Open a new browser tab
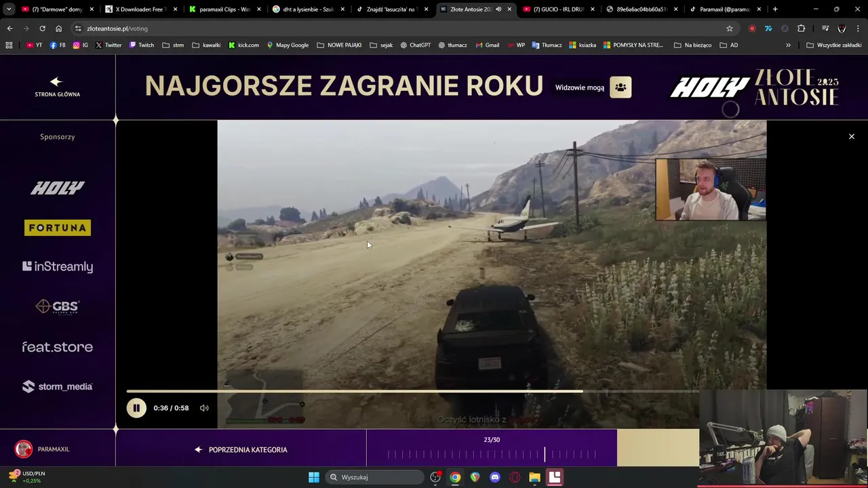 click(x=775, y=9)
